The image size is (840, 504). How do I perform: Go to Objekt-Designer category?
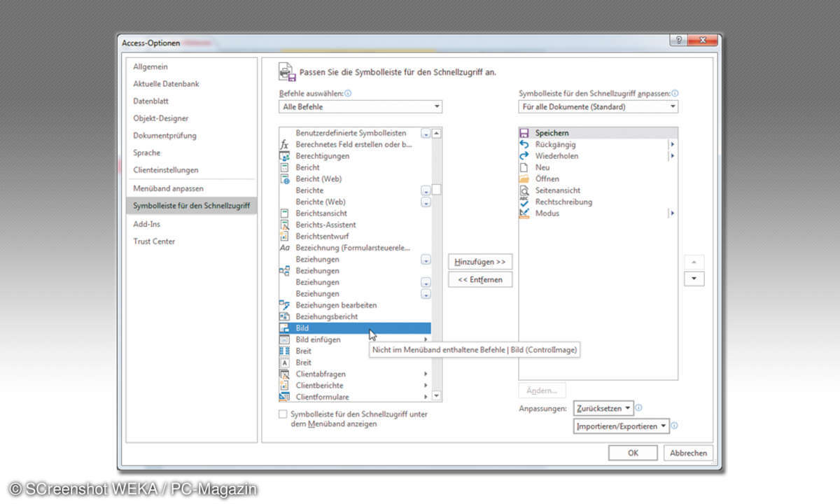(x=161, y=118)
